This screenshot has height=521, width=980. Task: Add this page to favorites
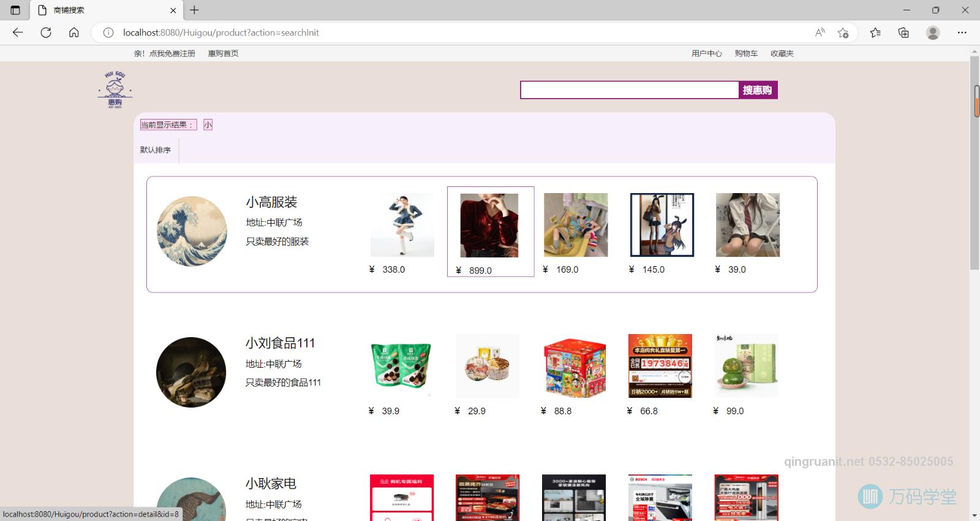point(843,32)
